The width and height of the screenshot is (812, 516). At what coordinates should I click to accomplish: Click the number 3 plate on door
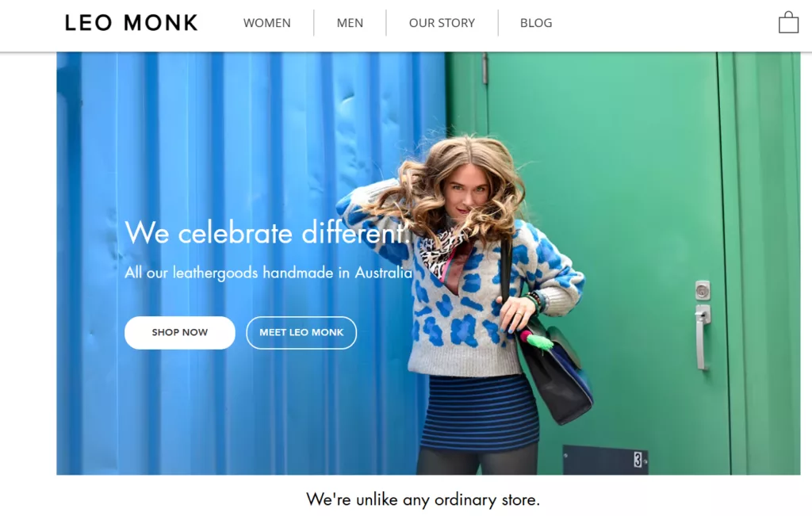[638, 459]
